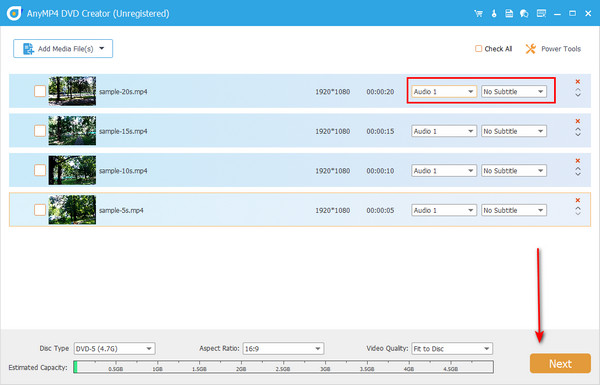The height and width of the screenshot is (385, 600).
Task: Click the file name sample-10s.mp4
Action: coord(123,171)
